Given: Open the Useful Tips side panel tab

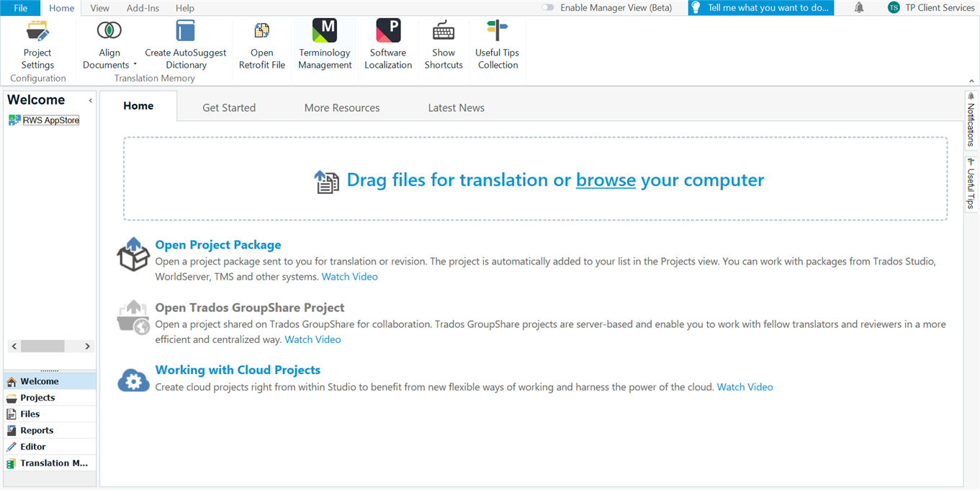Looking at the screenshot, I should (971, 184).
